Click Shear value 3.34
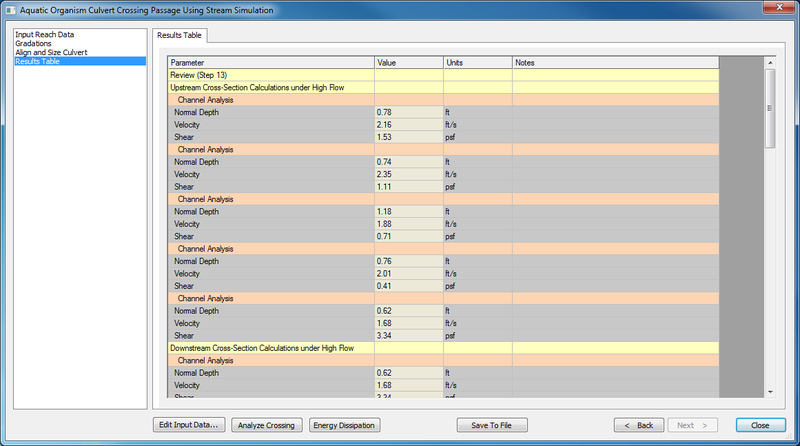Image resolution: width=800 pixels, height=446 pixels. (409, 336)
